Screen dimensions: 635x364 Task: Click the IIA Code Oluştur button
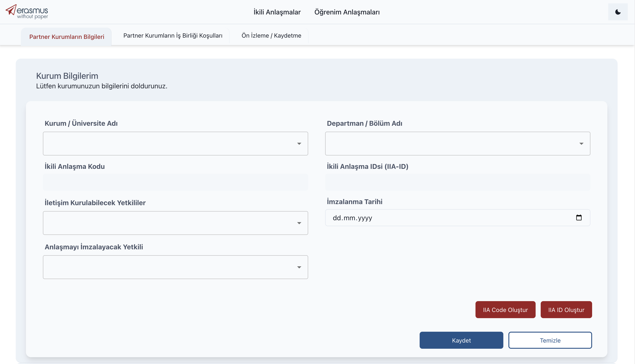click(505, 310)
